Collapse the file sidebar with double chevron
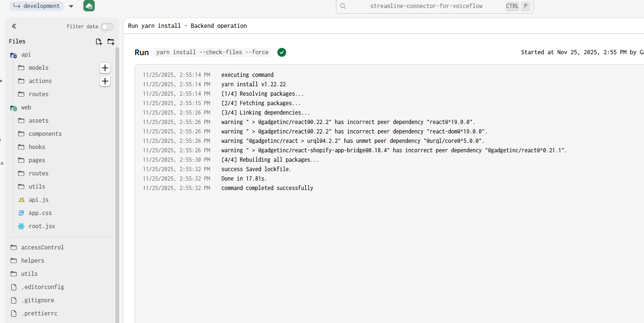This screenshot has height=323, width=644. point(14,26)
